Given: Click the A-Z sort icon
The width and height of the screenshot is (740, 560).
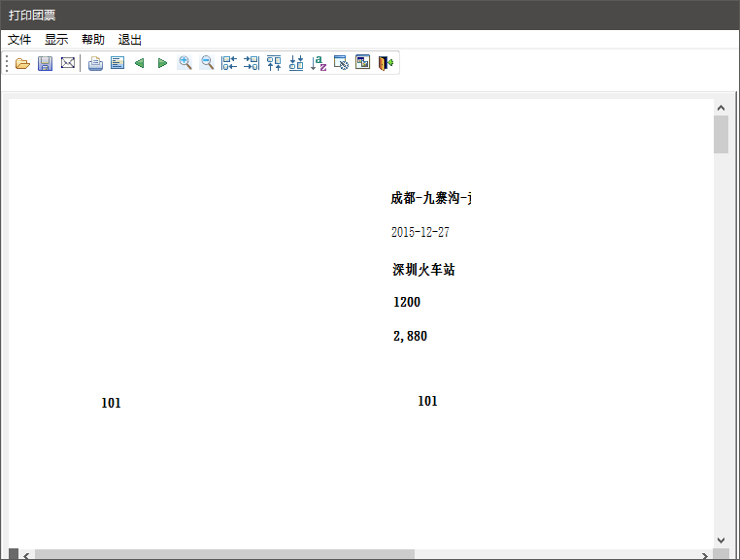Looking at the screenshot, I should tap(319, 63).
